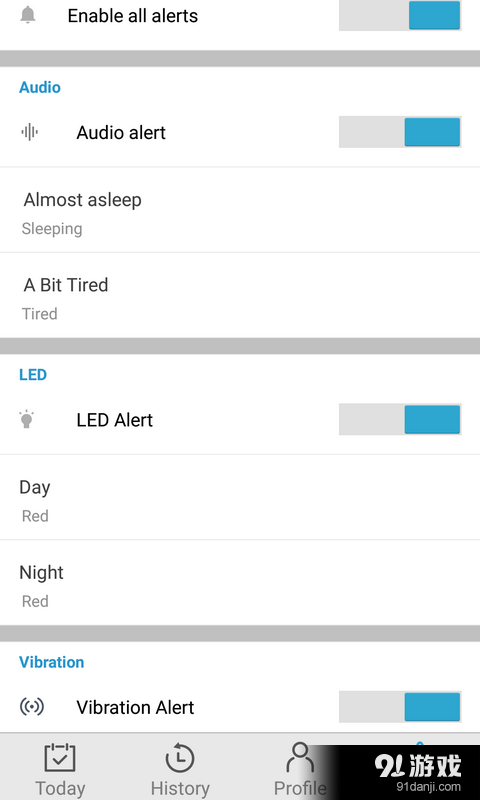Tap the LED lightbulb icon
Viewport: 480px width, 800px height.
click(27, 419)
